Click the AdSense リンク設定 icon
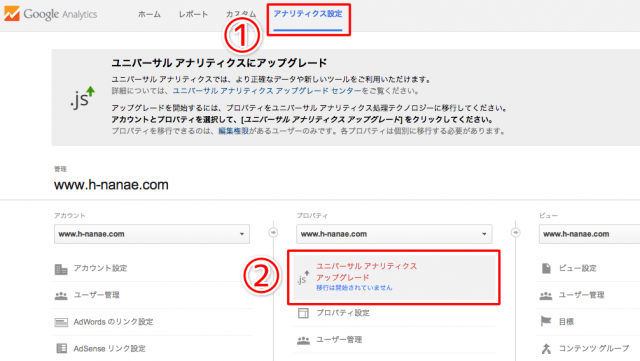This screenshot has width=640, height=361. click(61, 348)
